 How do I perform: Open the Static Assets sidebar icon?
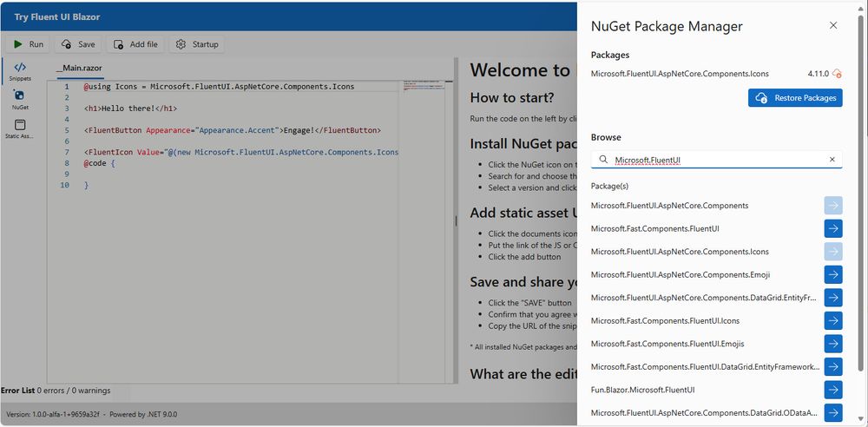point(20,129)
